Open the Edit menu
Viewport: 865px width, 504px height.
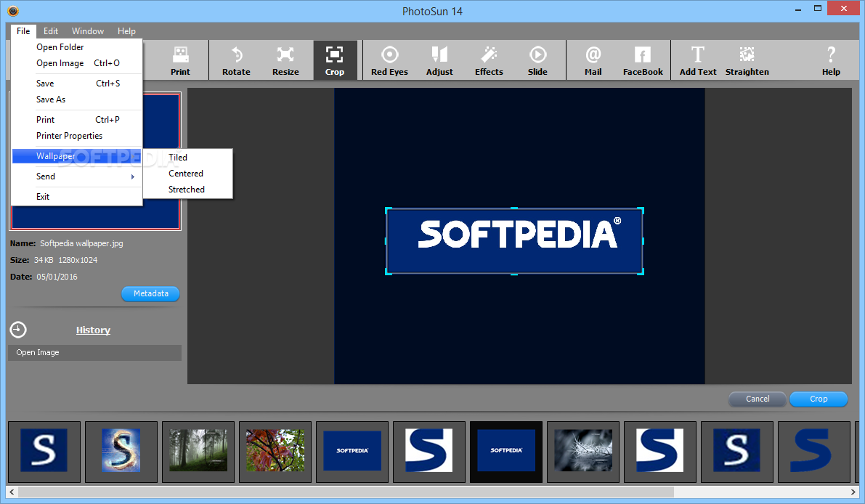click(51, 31)
